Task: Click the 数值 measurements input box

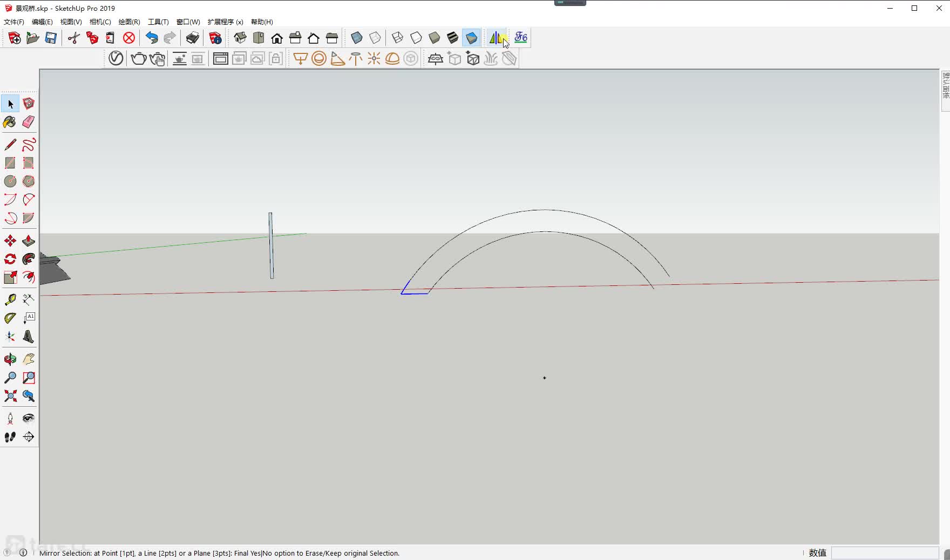Action: click(885, 553)
